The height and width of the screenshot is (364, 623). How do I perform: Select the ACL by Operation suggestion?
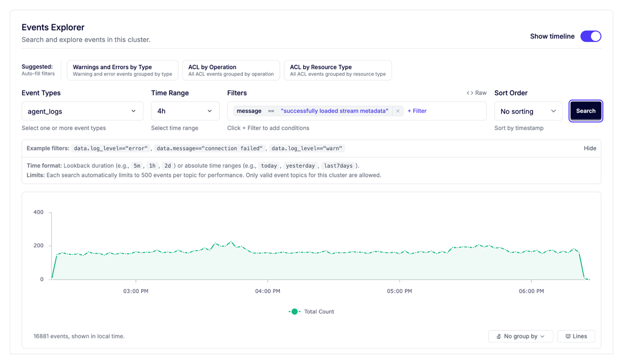click(231, 70)
